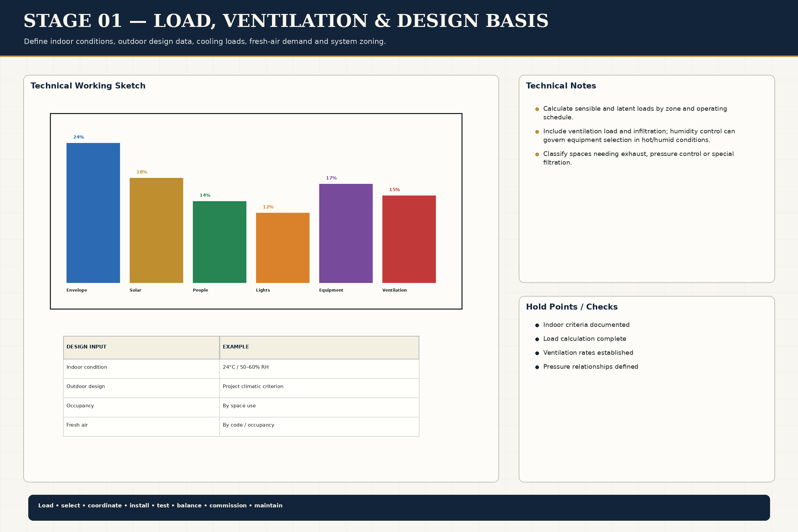Click the 12% value label
The height and width of the screenshot is (532, 798).
tap(268, 207)
